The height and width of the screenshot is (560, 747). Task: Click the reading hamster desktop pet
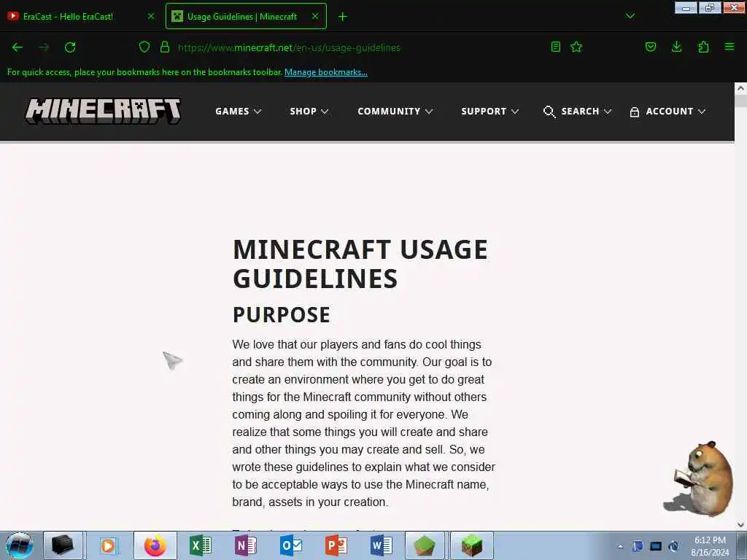[699, 478]
